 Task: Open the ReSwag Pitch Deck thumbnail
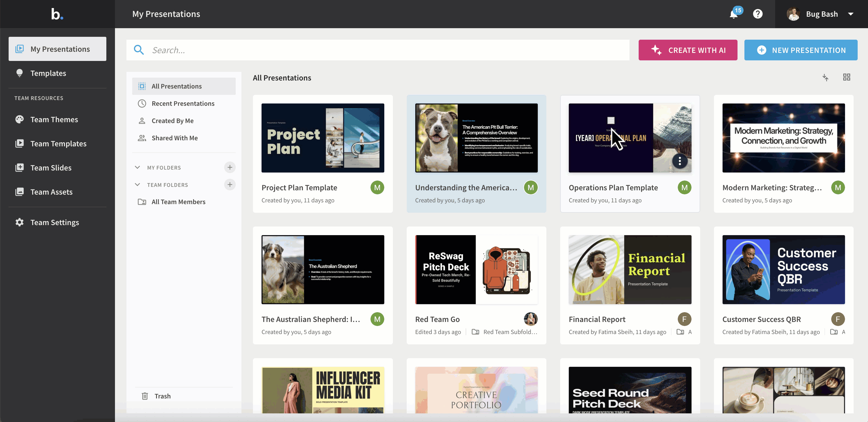[x=477, y=270]
